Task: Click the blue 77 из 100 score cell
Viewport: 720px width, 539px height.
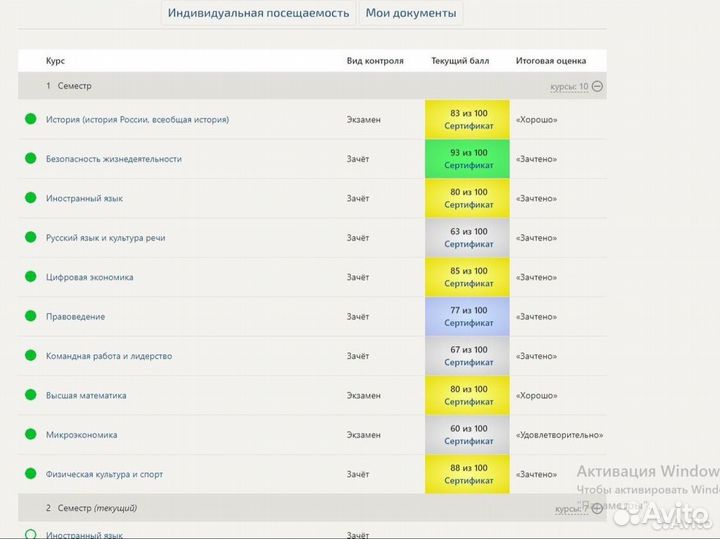Action: pos(467,317)
